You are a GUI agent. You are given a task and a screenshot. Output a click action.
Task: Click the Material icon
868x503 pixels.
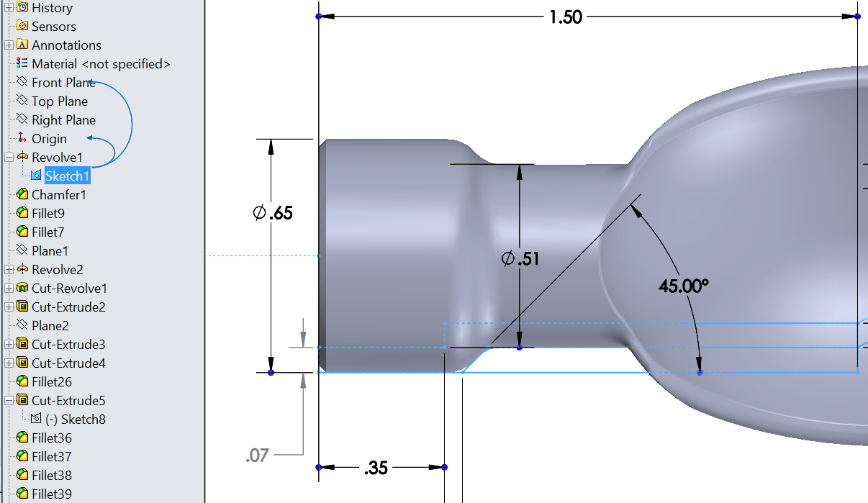(22, 63)
